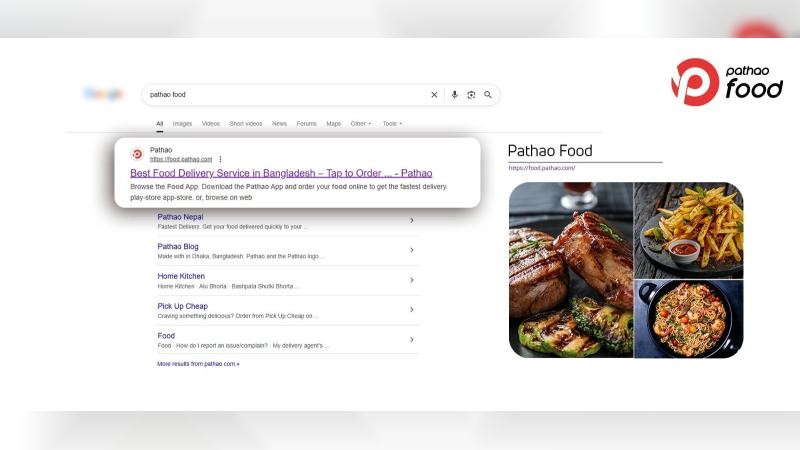Open the Best Food Delivery Service in Bangladesh link
This screenshot has width=800, height=450.
pos(281,173)
